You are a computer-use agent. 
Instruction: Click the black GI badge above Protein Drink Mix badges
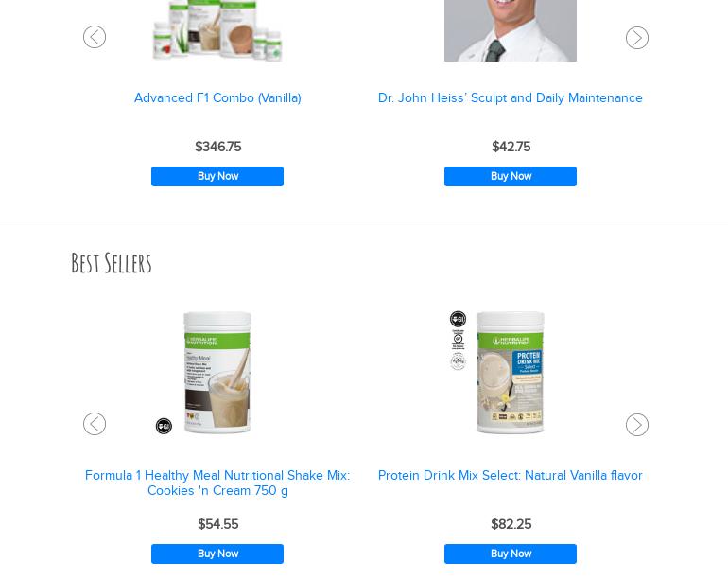point(458,319)
